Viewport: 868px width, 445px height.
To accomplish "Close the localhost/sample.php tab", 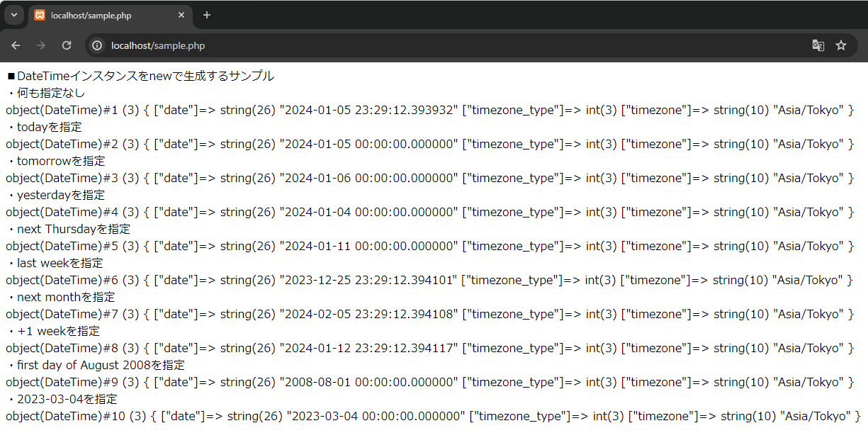I will (181, 15).
